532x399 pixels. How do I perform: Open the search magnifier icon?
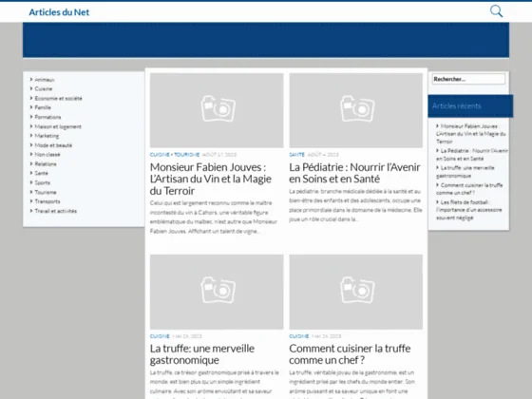(x=496, y=11)
